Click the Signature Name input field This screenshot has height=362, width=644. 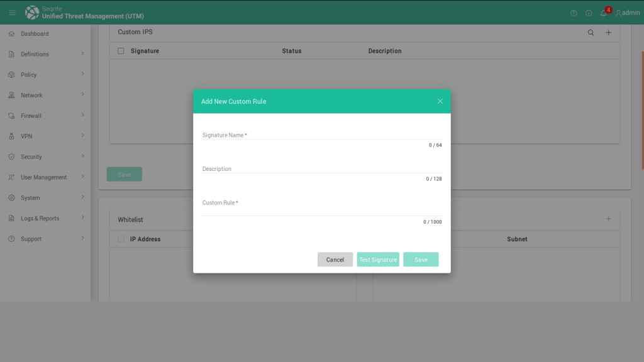tap(322, 134)
